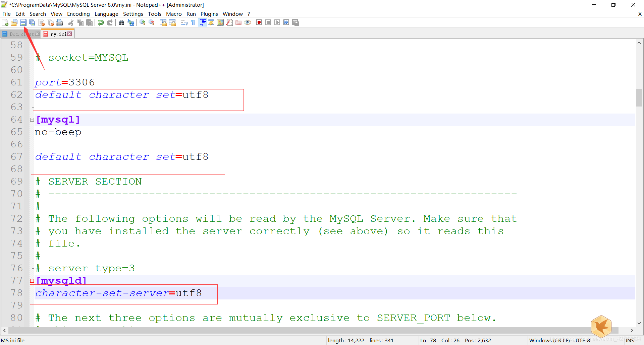The image size is (644, 345).
Task: Close the my.ini tab
Action: pos(69,34)
